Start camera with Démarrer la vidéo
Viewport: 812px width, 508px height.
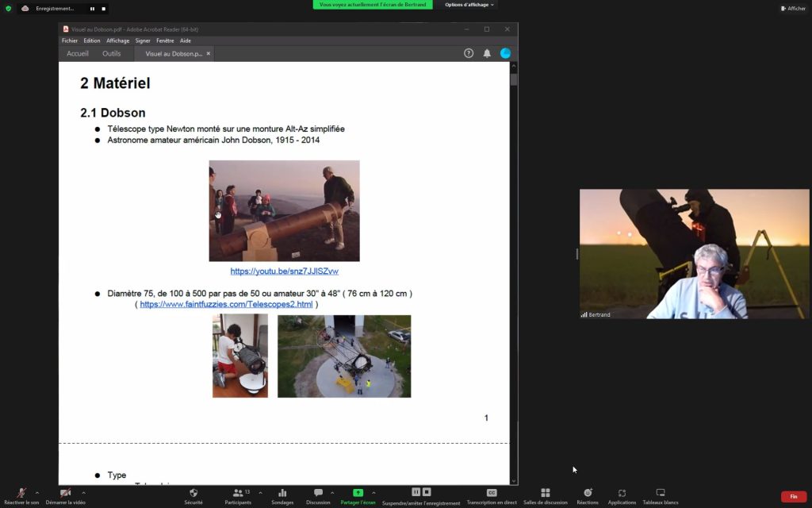click(x=65, y=496)
